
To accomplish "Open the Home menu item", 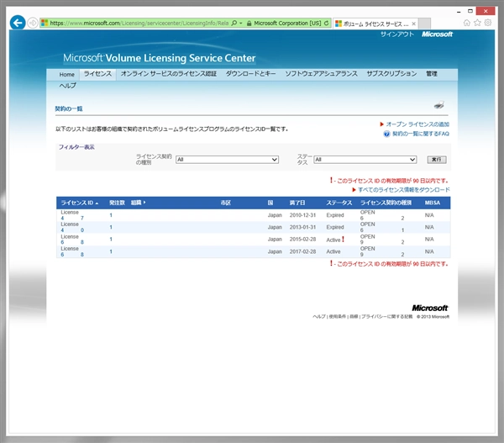I will coord(67,75).
